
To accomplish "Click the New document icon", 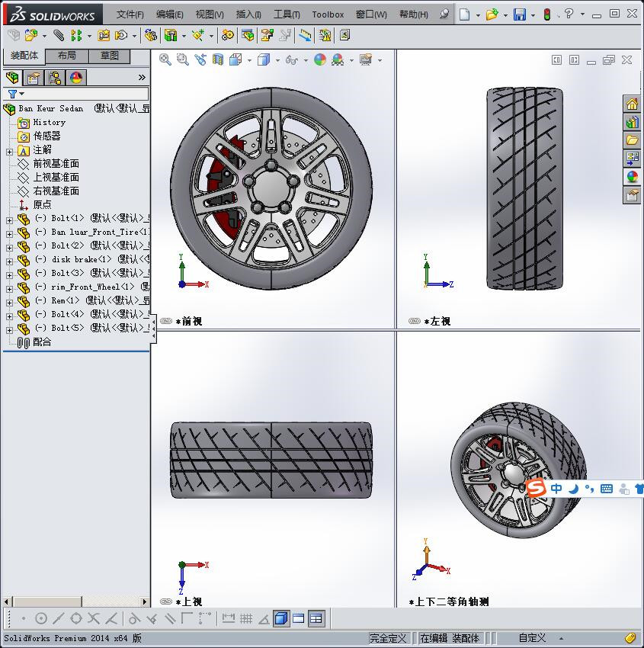I will pos(465,14).
